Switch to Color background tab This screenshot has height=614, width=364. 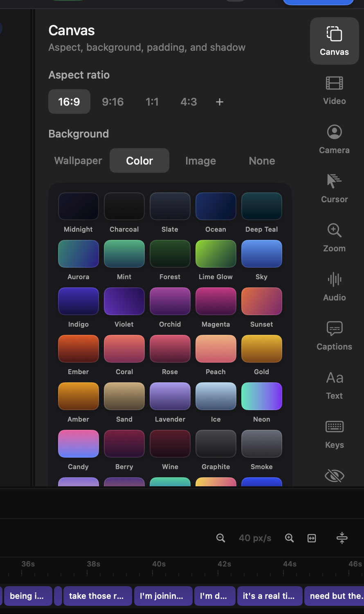(x=139, y=160)
